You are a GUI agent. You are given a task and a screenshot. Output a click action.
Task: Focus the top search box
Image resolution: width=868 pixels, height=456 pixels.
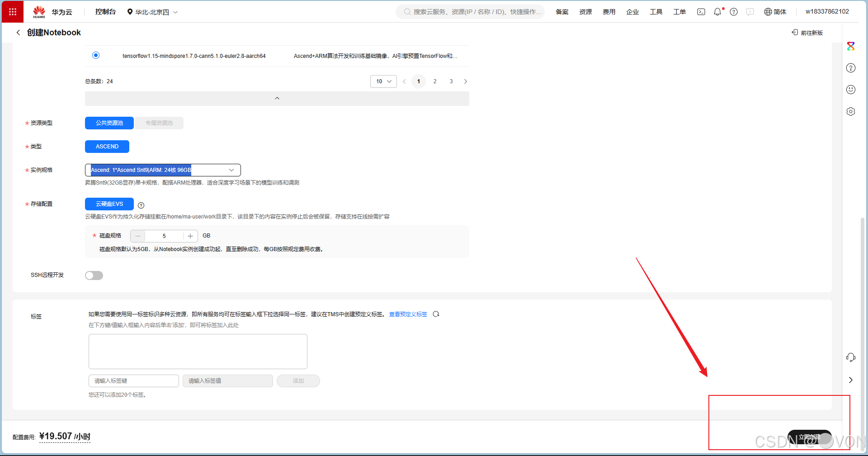tap(470, 12)
